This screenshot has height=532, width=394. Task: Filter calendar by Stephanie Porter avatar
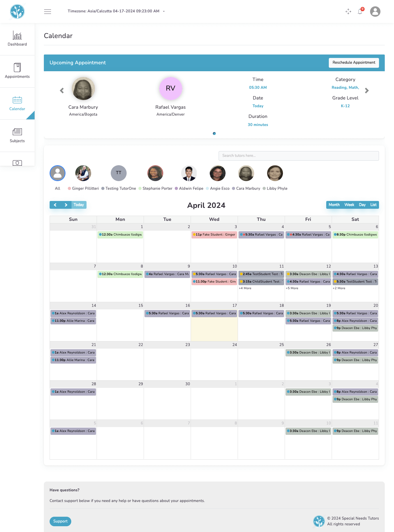pyautogui.click(x=155, y=173)
